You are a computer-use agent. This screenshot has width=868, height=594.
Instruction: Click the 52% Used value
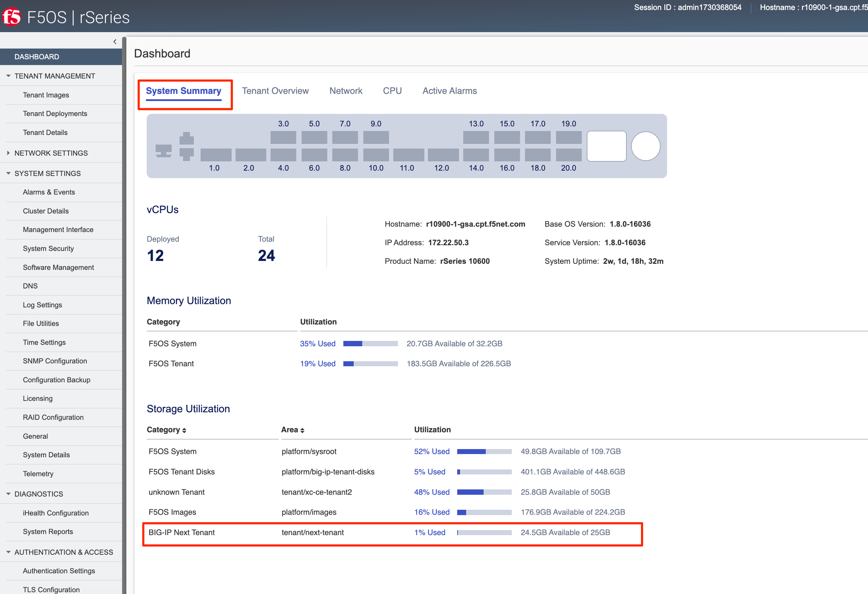(432, 451)
